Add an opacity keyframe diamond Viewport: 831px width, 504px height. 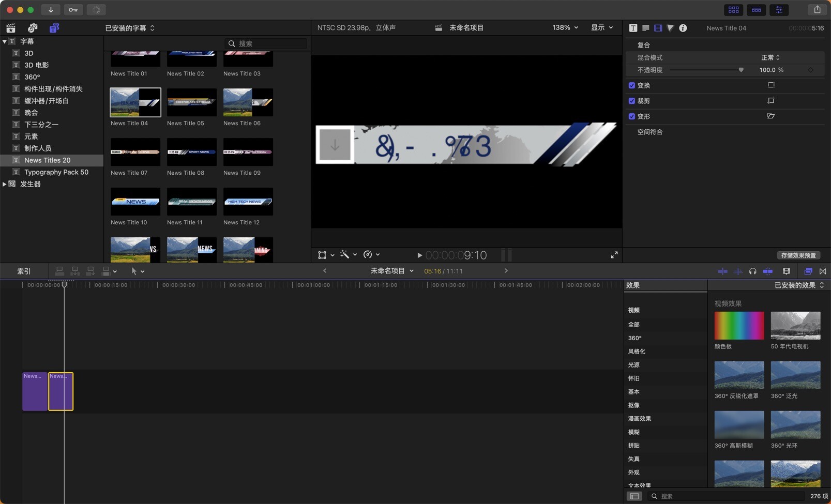810,70
